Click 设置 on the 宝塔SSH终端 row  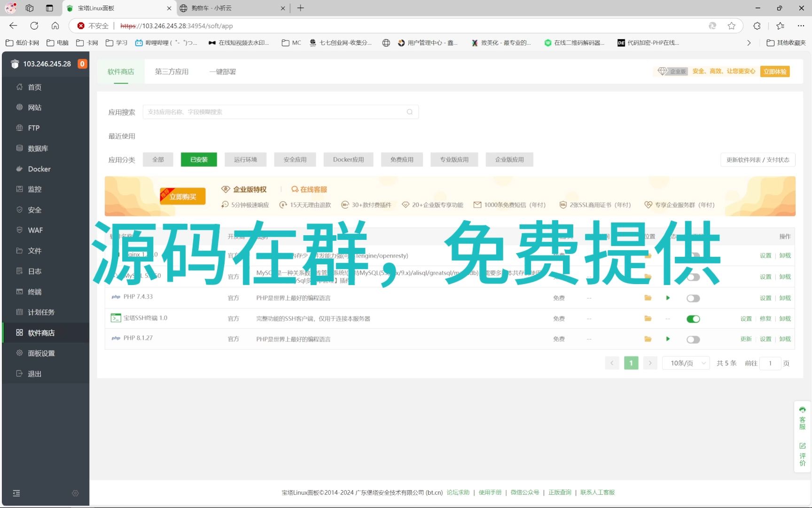point(746,318)
